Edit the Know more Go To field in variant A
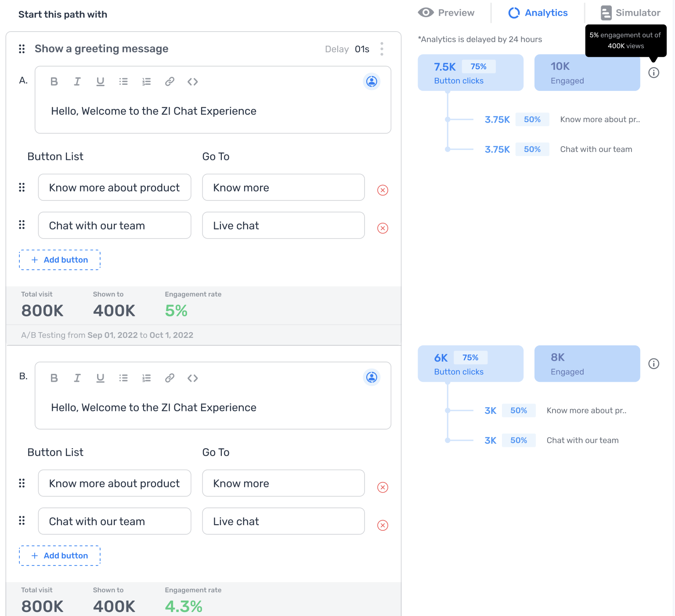This screenshot has width=675, height=616. 283,187
